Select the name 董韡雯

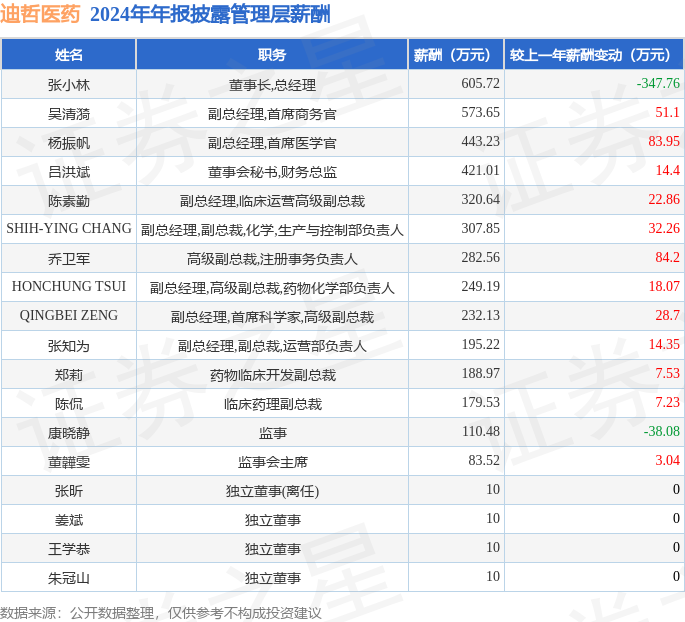(x=69, y=462)
